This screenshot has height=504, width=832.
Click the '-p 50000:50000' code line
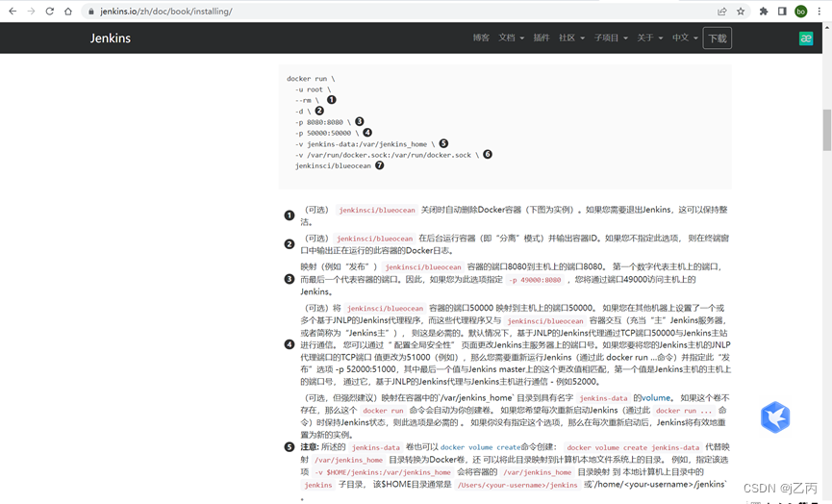pyautogui.click(x=327, y=133)
